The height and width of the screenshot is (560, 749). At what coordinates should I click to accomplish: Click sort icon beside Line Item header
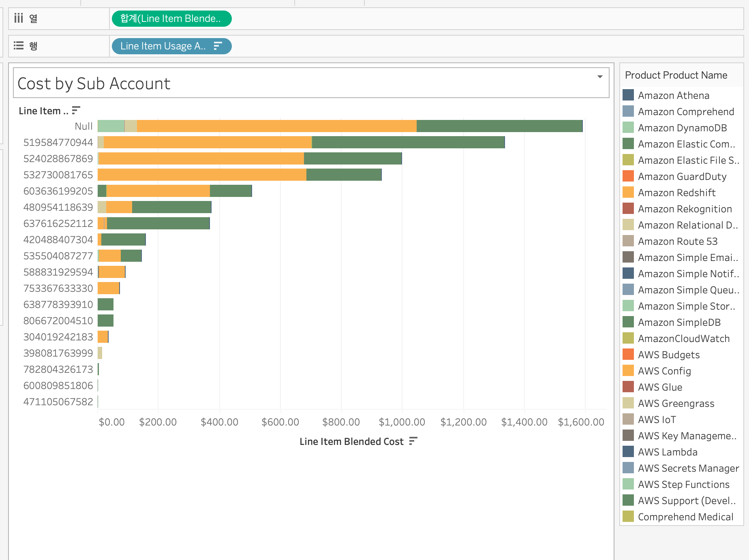pos(76,110)
